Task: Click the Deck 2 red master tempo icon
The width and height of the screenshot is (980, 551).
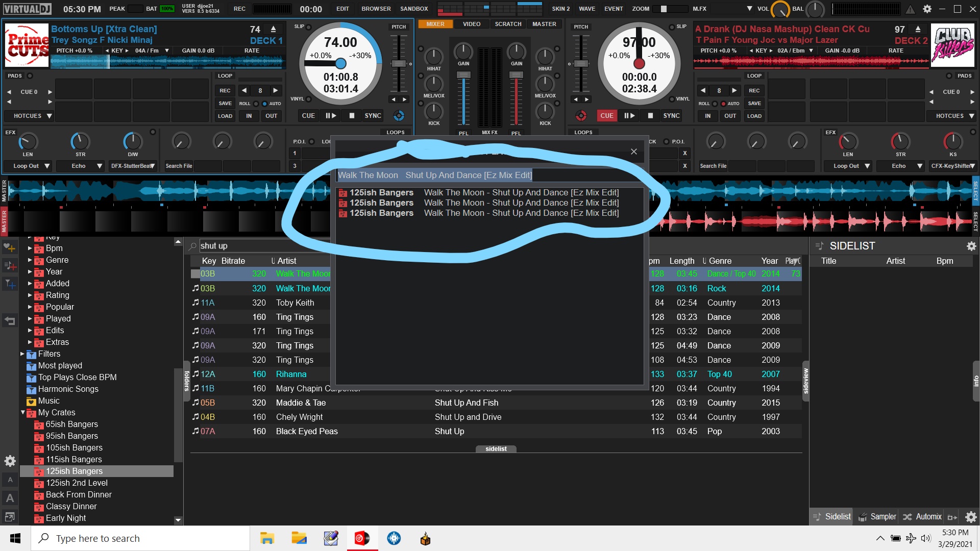Action: point(581,116)
